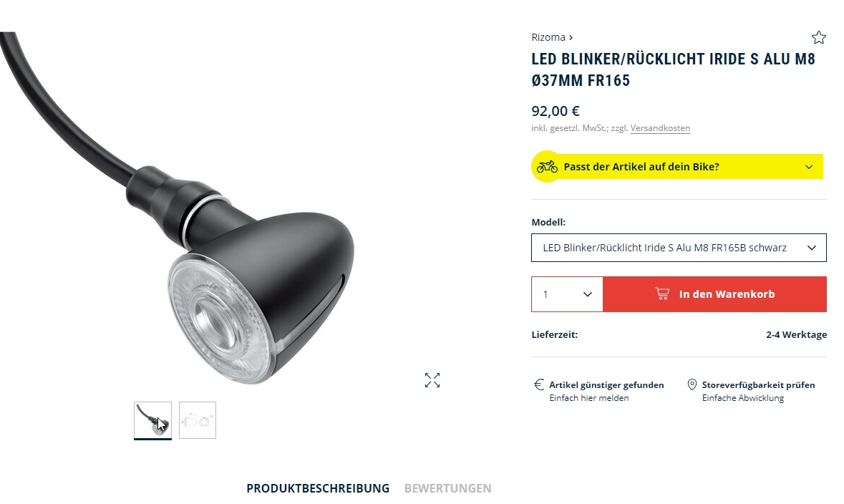Screen dimensions: 844x504
Task: Open the quantity dropdown showing 1
Action: point(568,294)
